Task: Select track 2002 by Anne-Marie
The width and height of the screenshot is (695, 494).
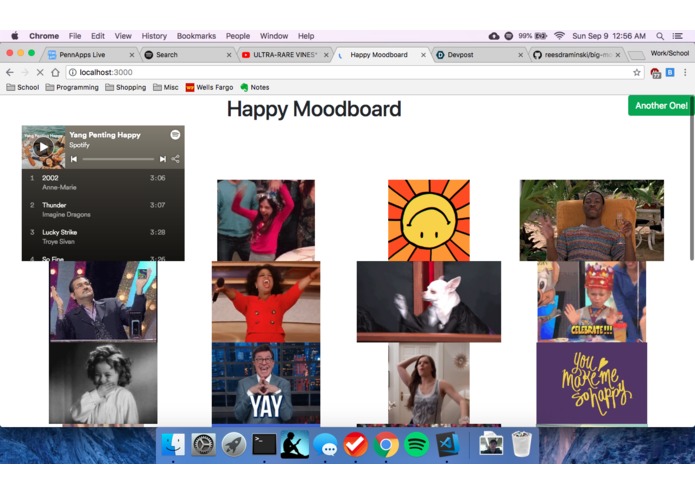Action: 103,182
